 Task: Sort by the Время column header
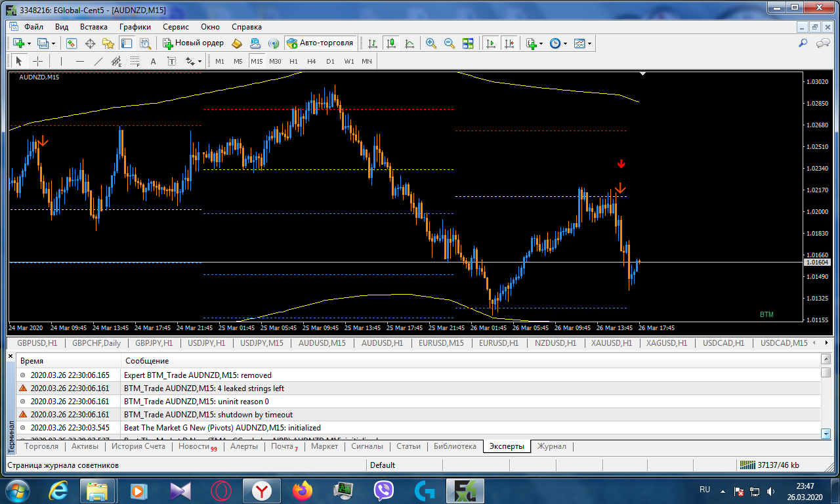coord(69,361)
